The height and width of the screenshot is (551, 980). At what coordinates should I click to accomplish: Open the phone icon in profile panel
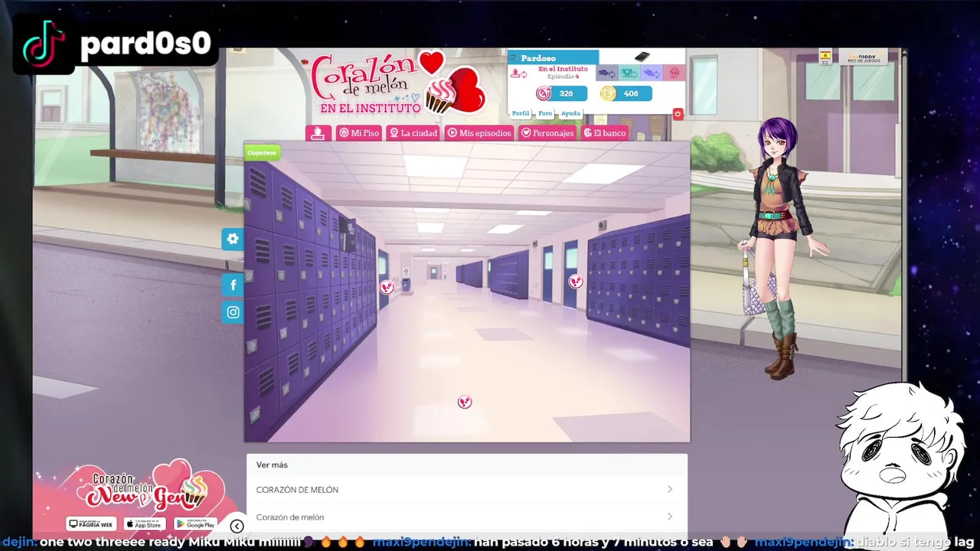(x=642, y=57)
